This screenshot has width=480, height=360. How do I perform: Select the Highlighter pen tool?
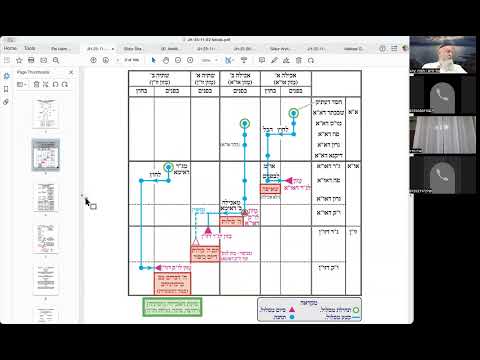[x=274, y=60]
